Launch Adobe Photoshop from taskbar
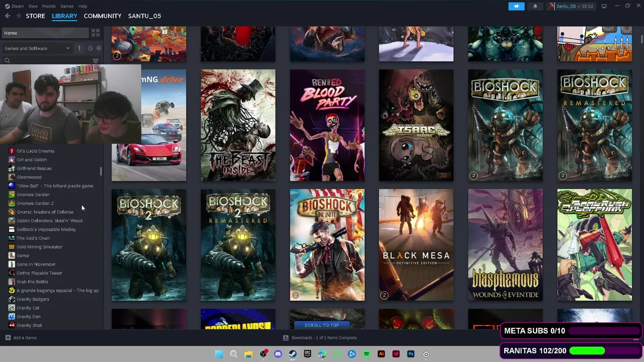The width and height of the screenshot is (644, 362). tap(411, 354)
